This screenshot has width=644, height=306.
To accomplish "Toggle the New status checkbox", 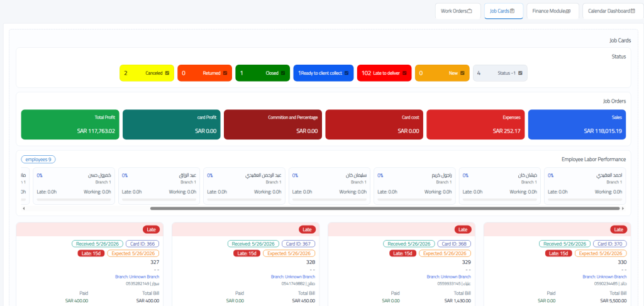I will click(x=462, y=73).
